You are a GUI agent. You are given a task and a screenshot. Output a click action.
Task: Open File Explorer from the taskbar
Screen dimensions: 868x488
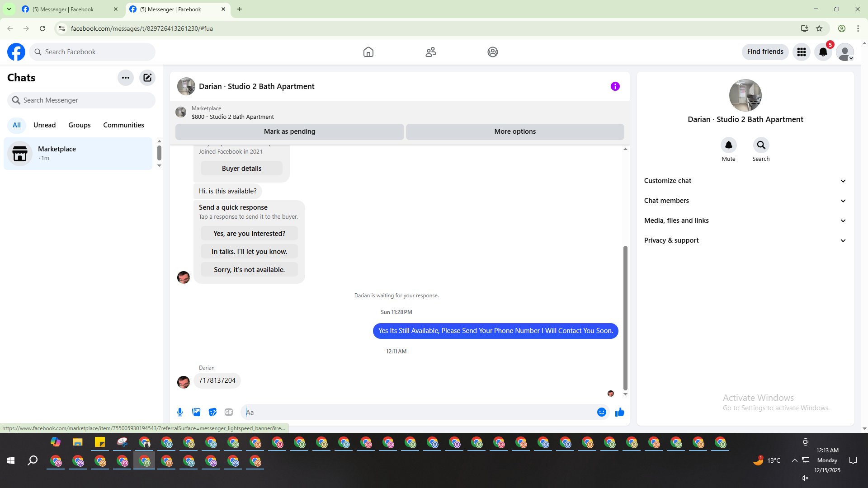[x=78, y=442]
